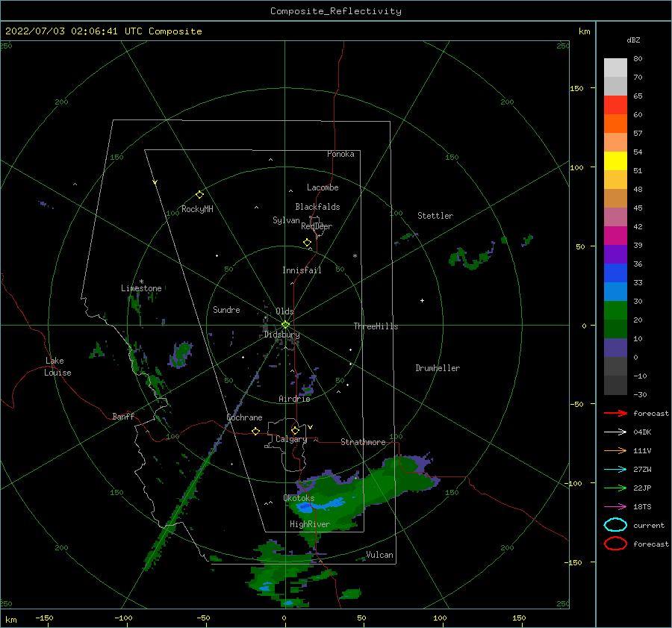Click the Strathmore city label
Screen dimensions: 672x628
point(363,442)
